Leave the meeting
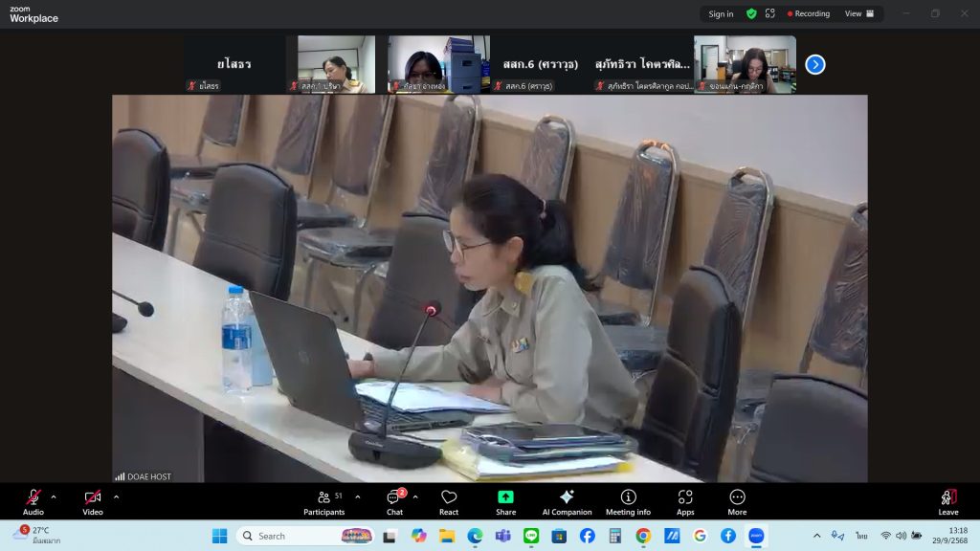 click(x=947, y=501)
